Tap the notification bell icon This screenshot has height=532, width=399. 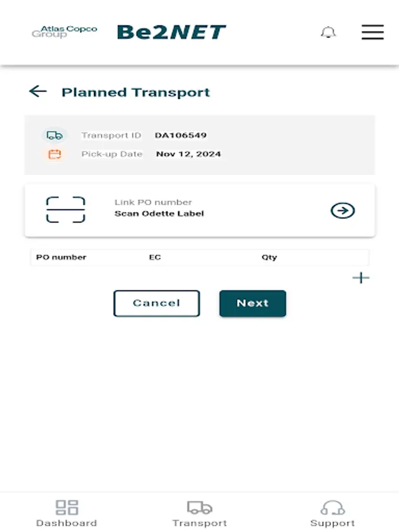click(329, 33)
